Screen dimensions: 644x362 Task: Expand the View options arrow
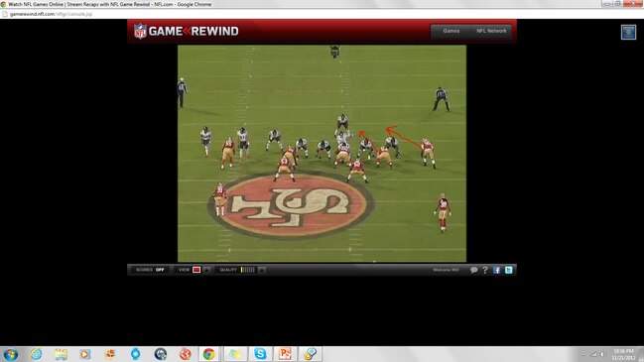tap(207, 270)
